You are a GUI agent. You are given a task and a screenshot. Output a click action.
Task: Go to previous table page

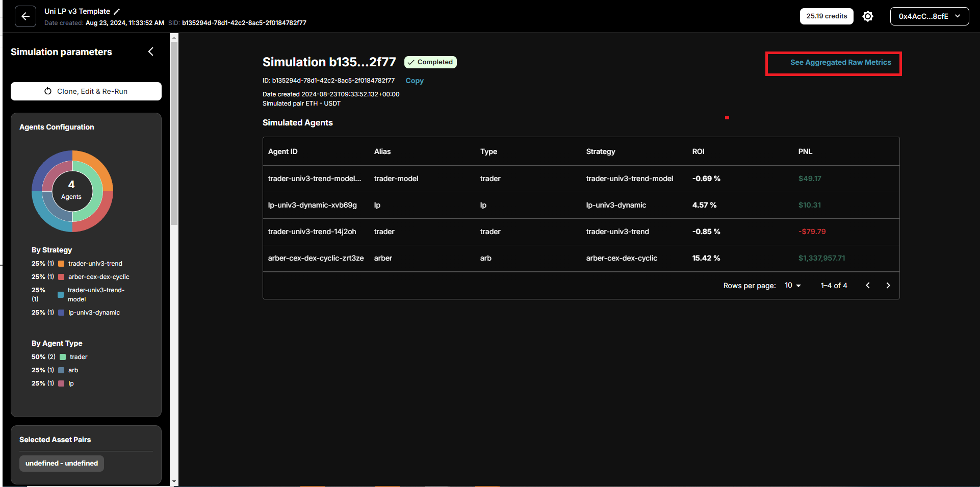[868, 286]
